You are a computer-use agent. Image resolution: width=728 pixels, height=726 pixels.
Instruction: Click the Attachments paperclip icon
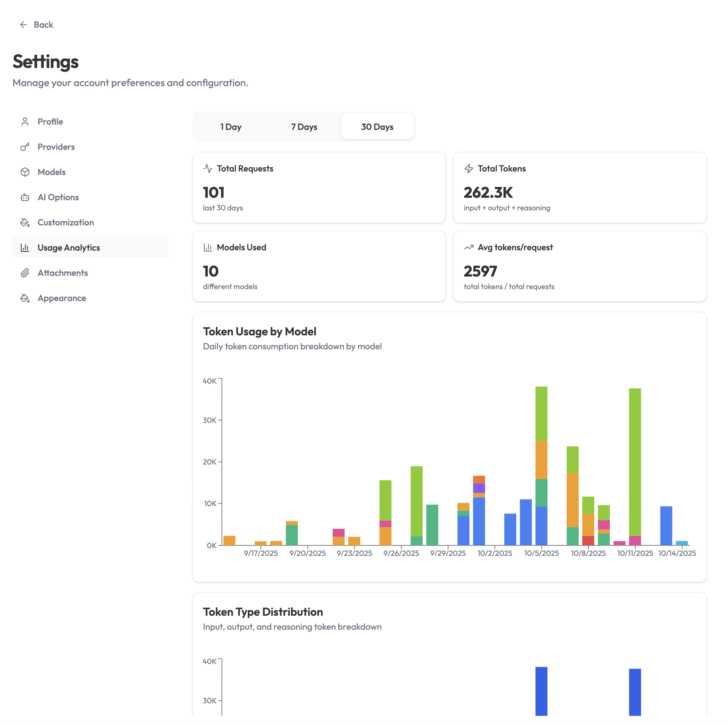[25, 273]
